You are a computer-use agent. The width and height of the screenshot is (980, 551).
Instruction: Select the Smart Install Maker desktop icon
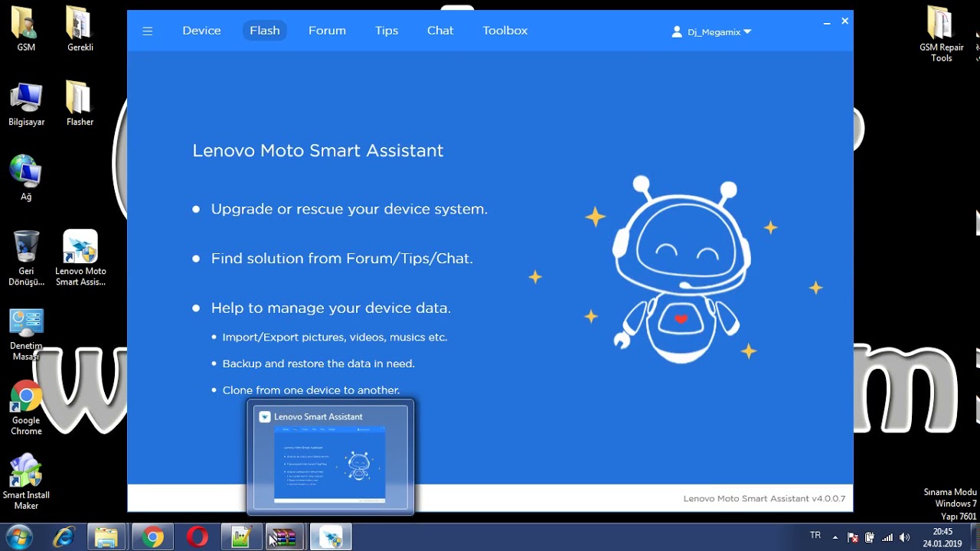pyautogui.click(x=26, y=482)
